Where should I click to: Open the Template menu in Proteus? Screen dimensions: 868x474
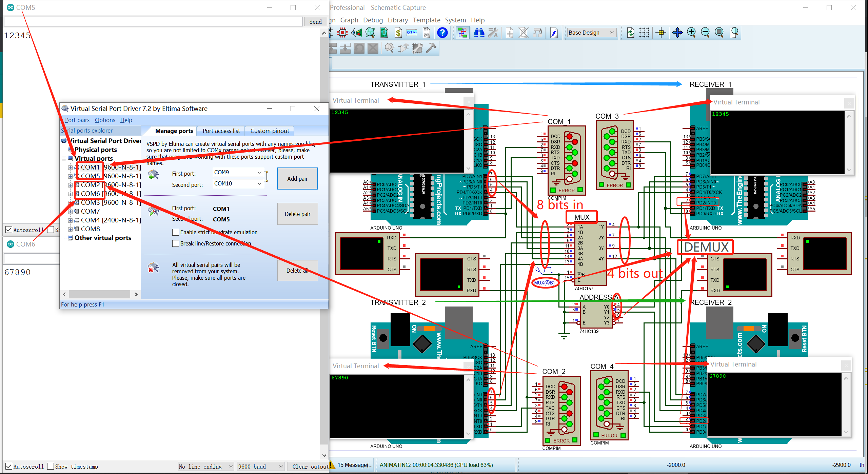(x=426, y=20)
